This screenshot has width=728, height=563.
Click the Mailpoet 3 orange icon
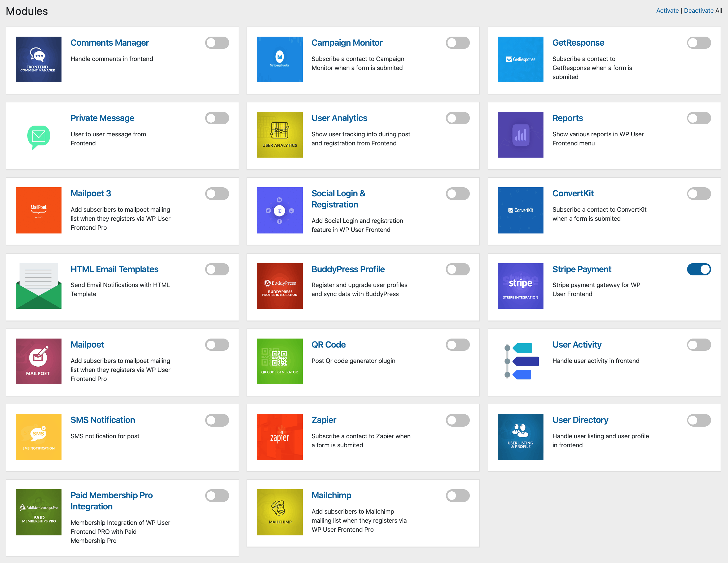tap(39, 210)
